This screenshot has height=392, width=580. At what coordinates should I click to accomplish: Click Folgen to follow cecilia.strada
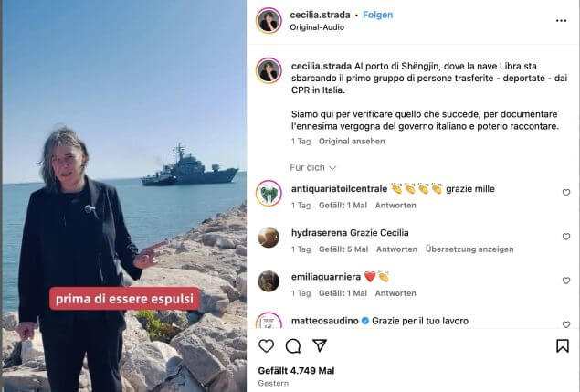coord(377,15)
